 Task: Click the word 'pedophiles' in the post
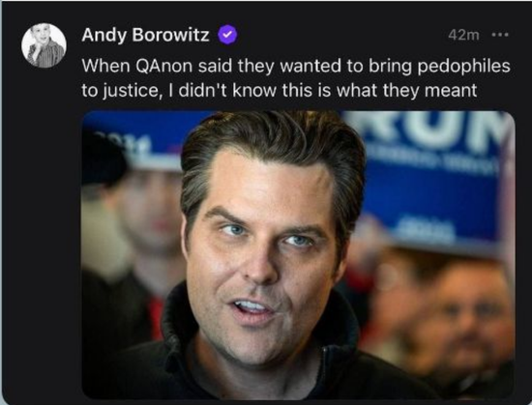463,67
